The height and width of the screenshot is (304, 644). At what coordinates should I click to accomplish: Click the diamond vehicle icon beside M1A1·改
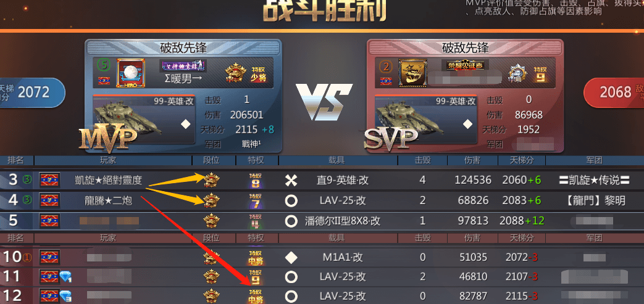coord(291,258)
